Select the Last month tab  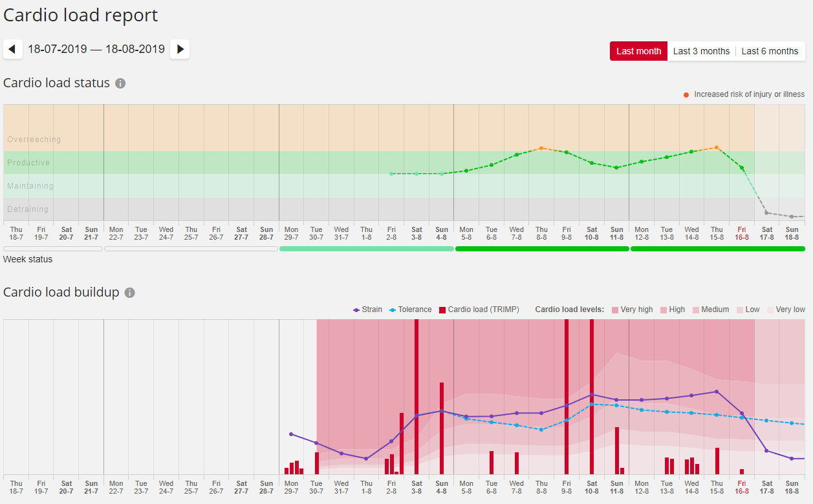638,51
